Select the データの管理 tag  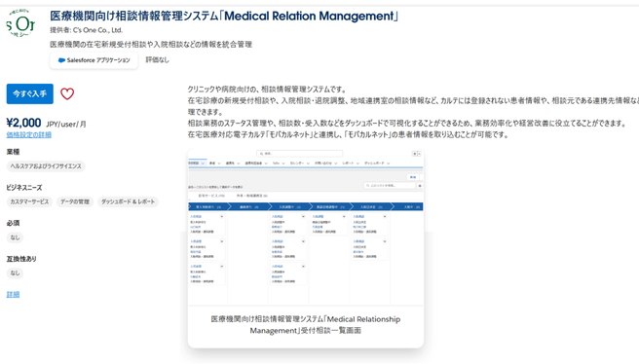[x=75, y=201]
